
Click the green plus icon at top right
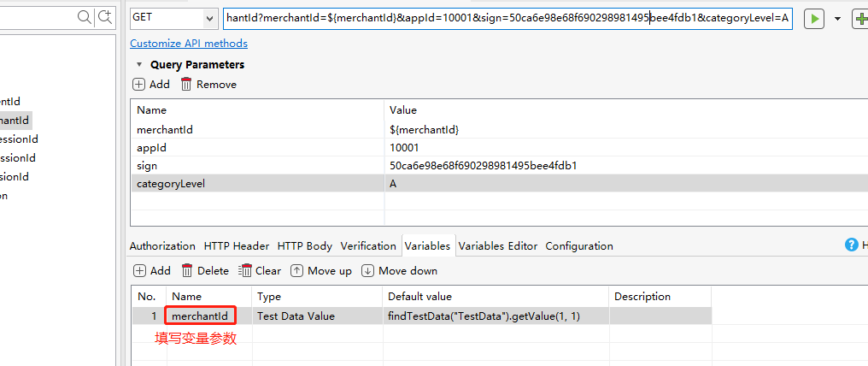coord(860,18)
